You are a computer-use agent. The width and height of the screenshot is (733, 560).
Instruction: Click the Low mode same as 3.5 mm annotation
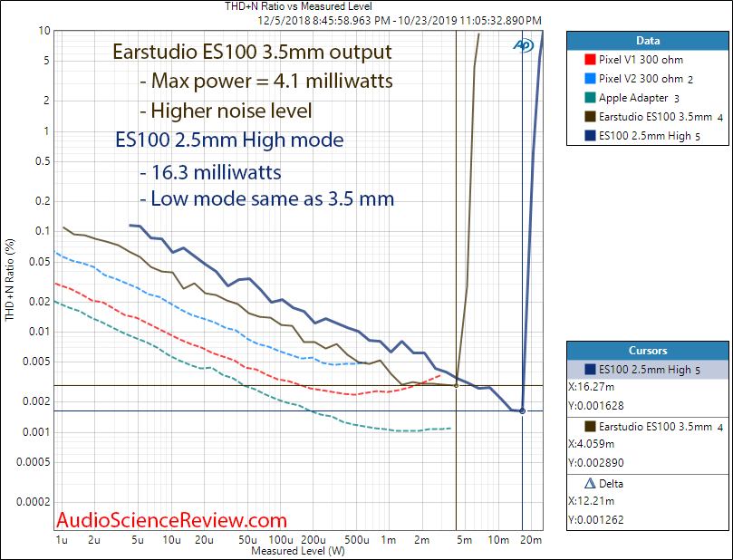[267, 198]
